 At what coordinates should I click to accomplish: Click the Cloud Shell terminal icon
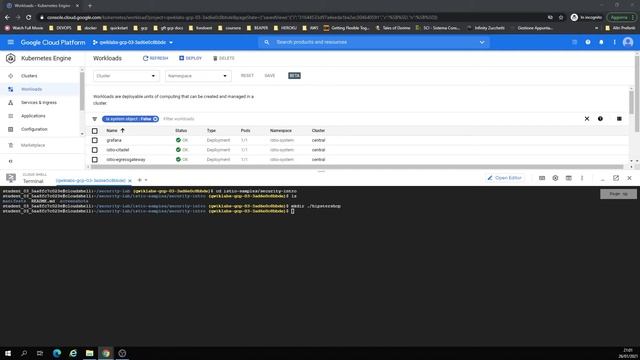pos(11,178)
